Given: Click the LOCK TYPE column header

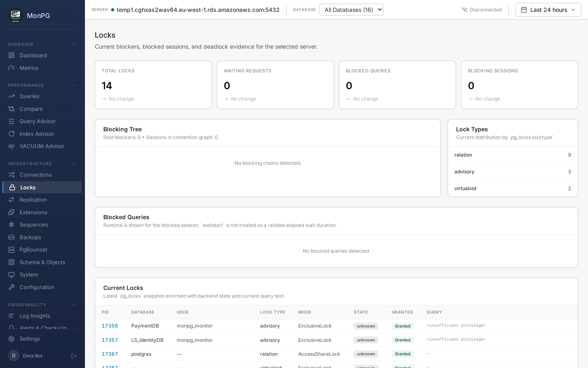Looking at the screenshot, I should pos(272,312).
